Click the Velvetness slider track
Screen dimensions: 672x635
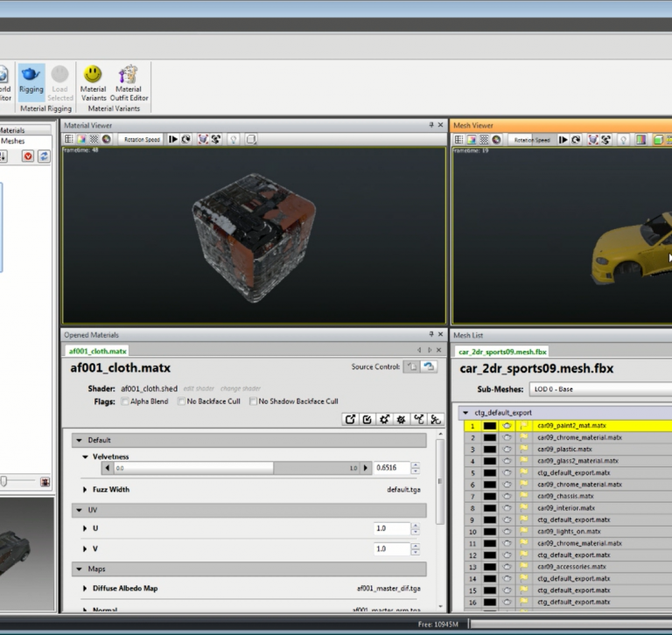(236, 468)
